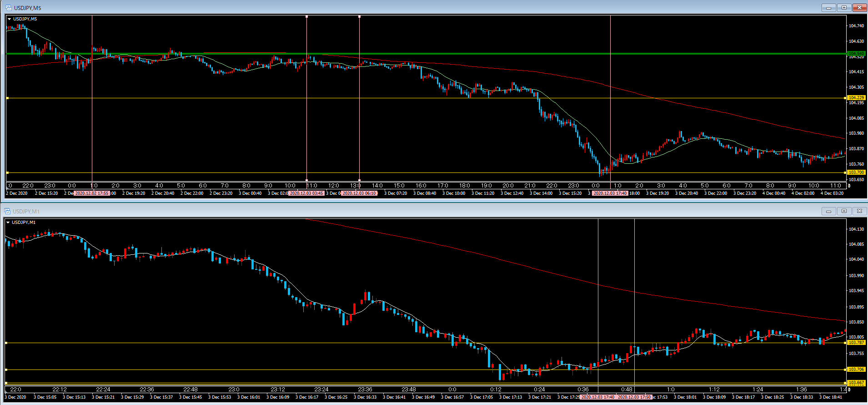Select the green 104.540 price tag
Screen dimensions: 868x405
pyautogui.click(x=856, y=54)
